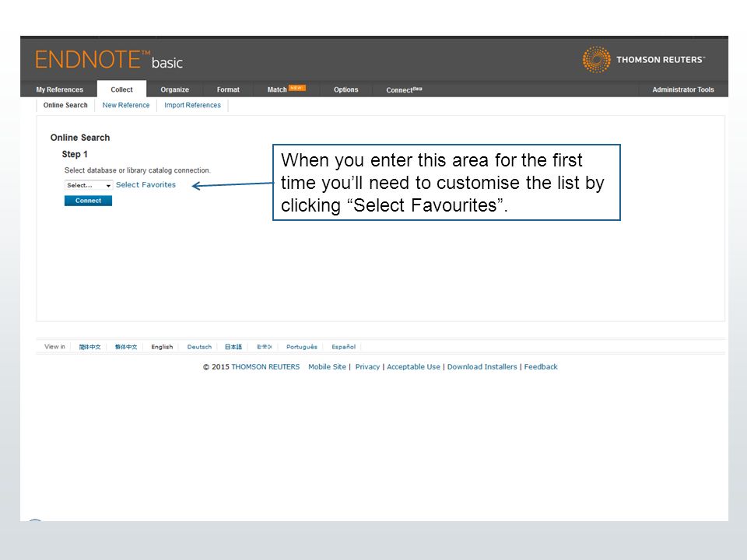View the site in English

[162, 347]
